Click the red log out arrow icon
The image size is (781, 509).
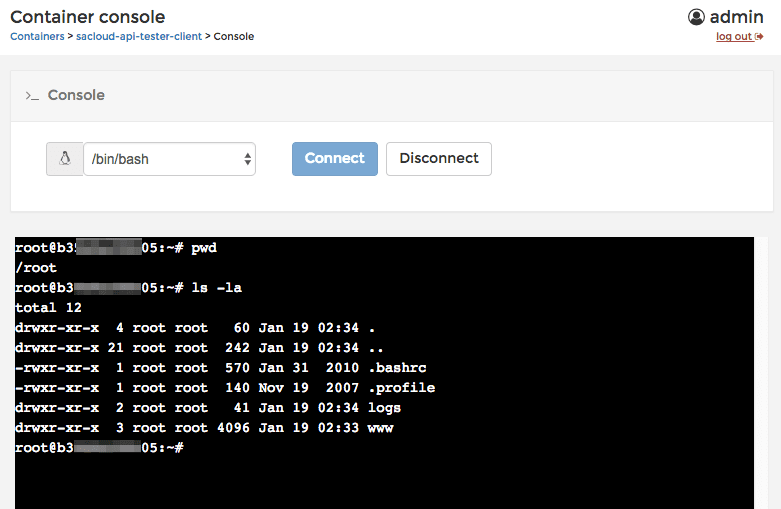click(x=760, y=37)
